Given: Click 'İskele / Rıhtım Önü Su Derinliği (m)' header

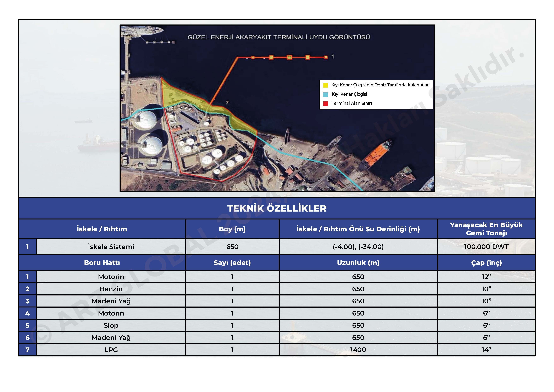Looking at the screenshot, I should coord(358,229).
